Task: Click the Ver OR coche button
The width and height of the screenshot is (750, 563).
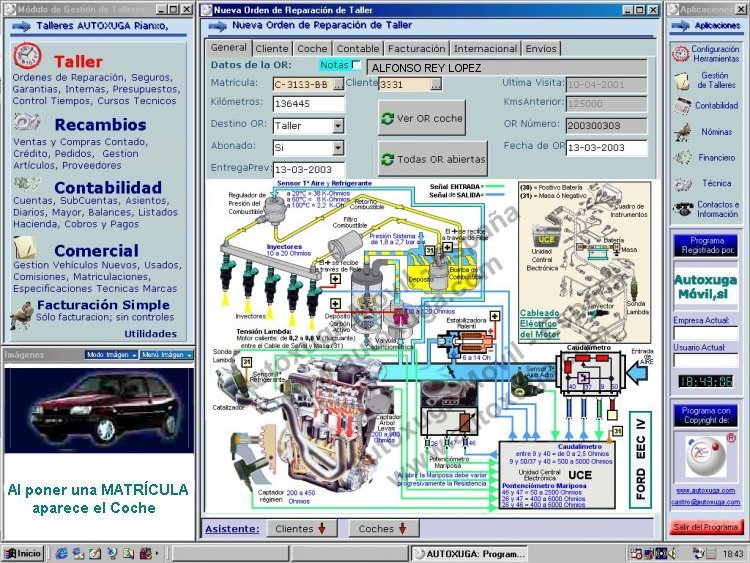Action: click(x=421, y=118)
